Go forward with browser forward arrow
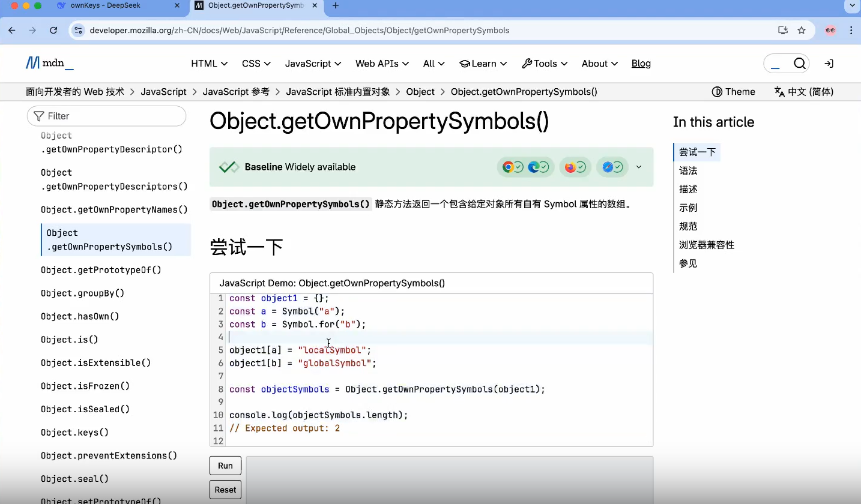Viewport: 861px width, 504px height. (32, 30)
